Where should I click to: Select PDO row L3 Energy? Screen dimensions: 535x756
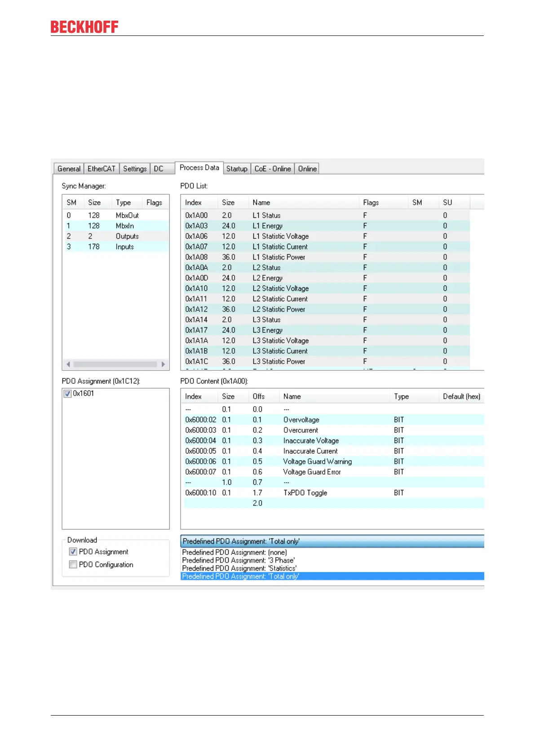tap(326, 330)
